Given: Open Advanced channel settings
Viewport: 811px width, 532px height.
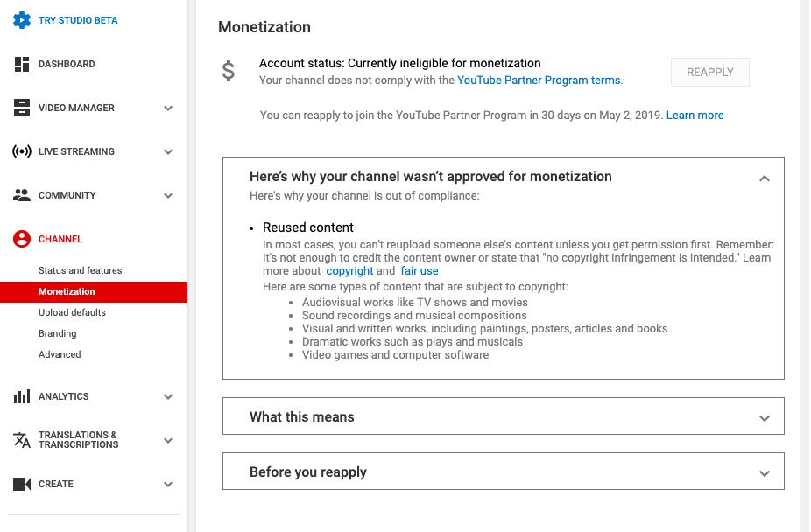Looking at the screenshot, I should coord(60,355).
